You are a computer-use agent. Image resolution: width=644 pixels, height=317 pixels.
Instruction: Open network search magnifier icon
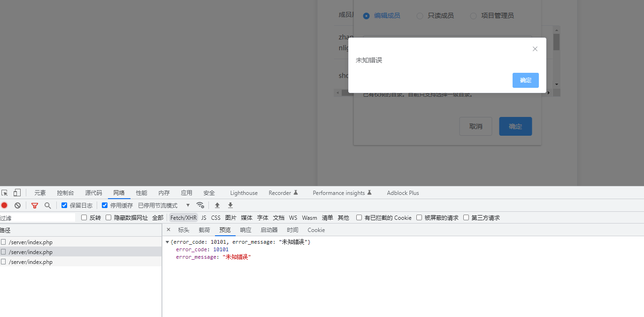point(47,205)
